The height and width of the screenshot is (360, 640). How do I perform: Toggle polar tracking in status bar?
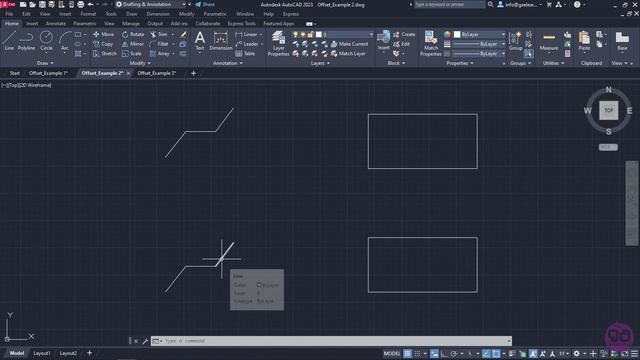click(x=453, y=353)
